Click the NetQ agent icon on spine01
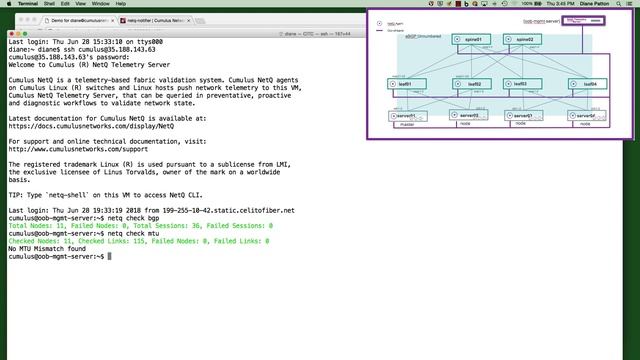The image size is (640, 360). [458, 40]
